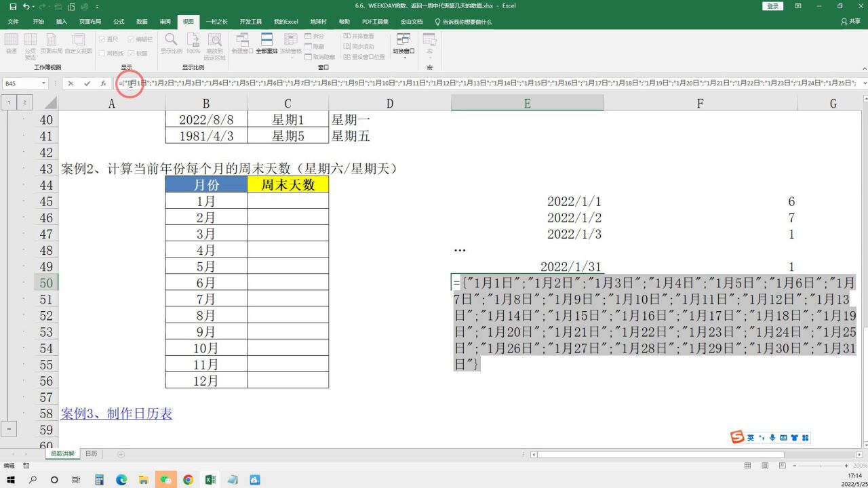Collapse the outline group with minus button
Viewport: 868px width, 488px height.
tap(9, 429)
